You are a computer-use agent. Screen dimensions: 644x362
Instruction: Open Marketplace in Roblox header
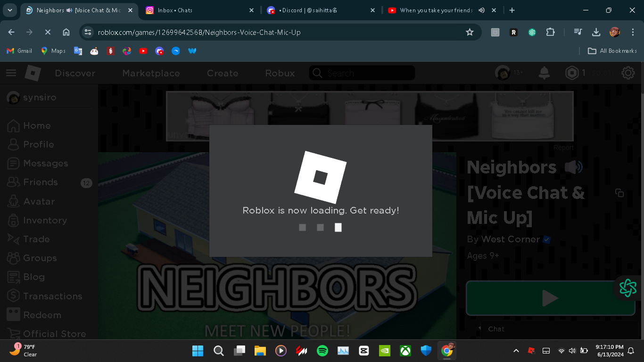pyautogui.click(x=151, y=73)
